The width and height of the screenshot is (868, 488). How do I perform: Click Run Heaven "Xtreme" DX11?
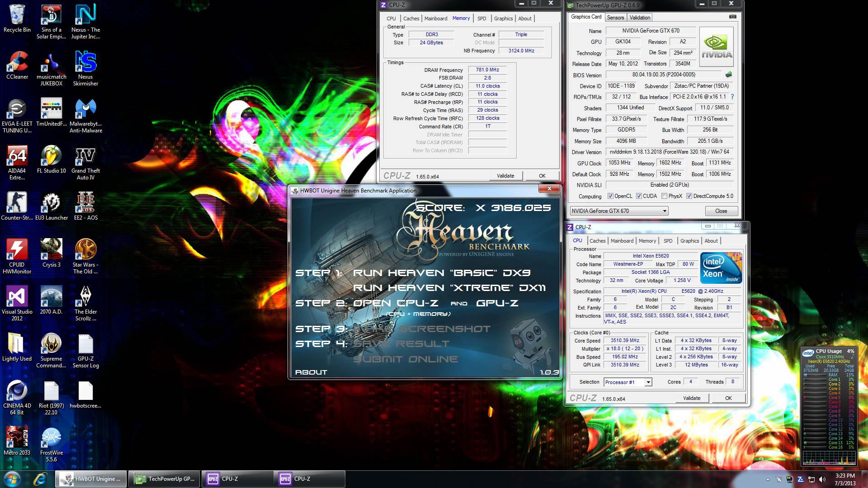pyautogui.click(x=449, y=288)
